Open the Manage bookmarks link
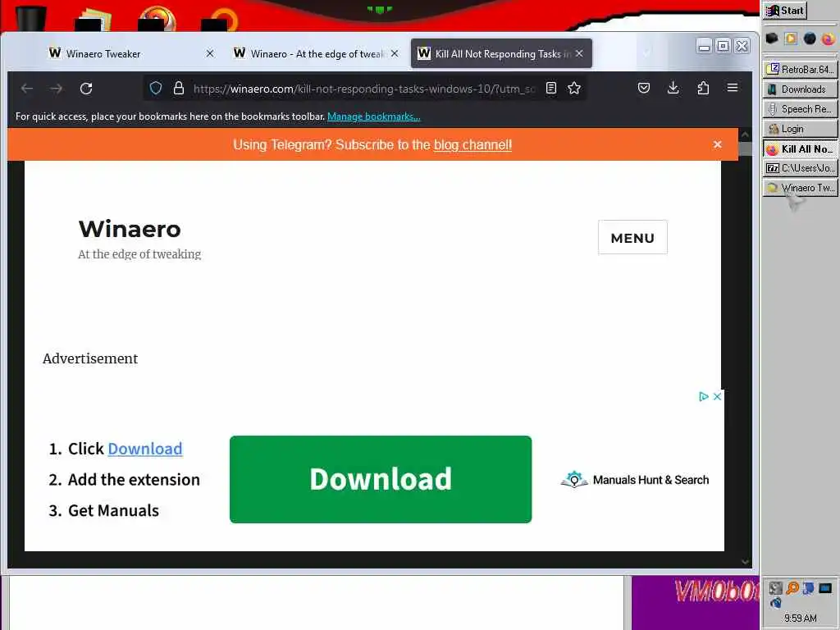840x630 pixels. click(x=374, y=116)
